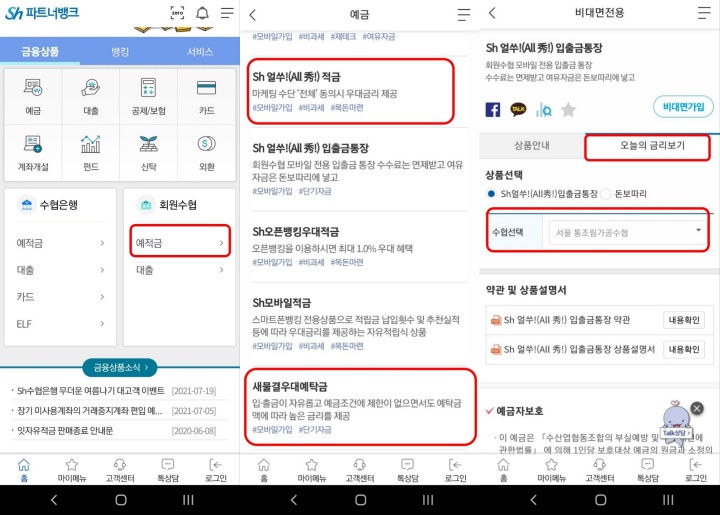
Task: View Sh 얼쑤 입출금통장 약관 내용확인
Action: pyautogui.click(x=684, y=320)
